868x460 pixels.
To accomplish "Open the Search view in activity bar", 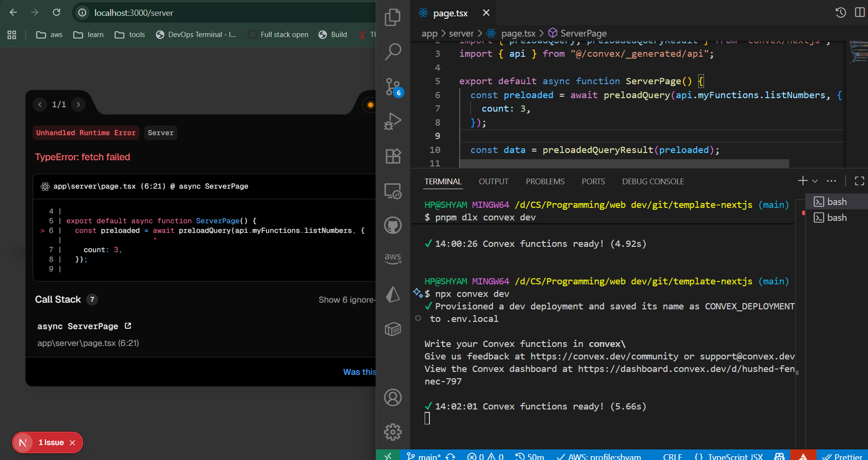I will coord(392,51).
